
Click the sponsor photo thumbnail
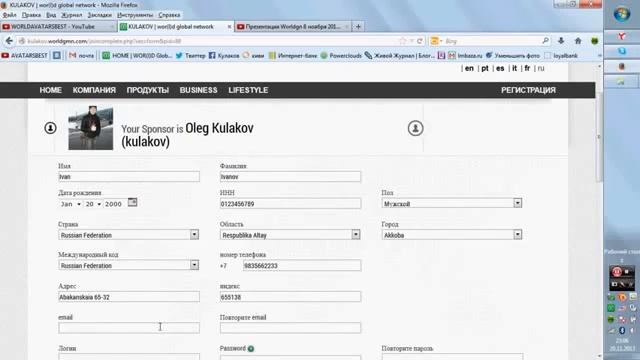[x=91, y=128]
